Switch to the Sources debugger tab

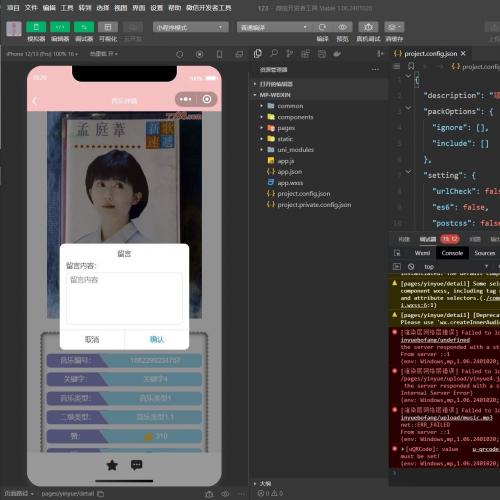(x=485, y=253)
